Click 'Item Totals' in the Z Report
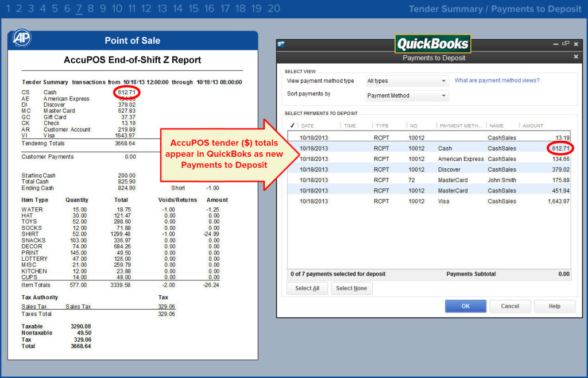The image size is (588, 378). click(x=36, y=285)
